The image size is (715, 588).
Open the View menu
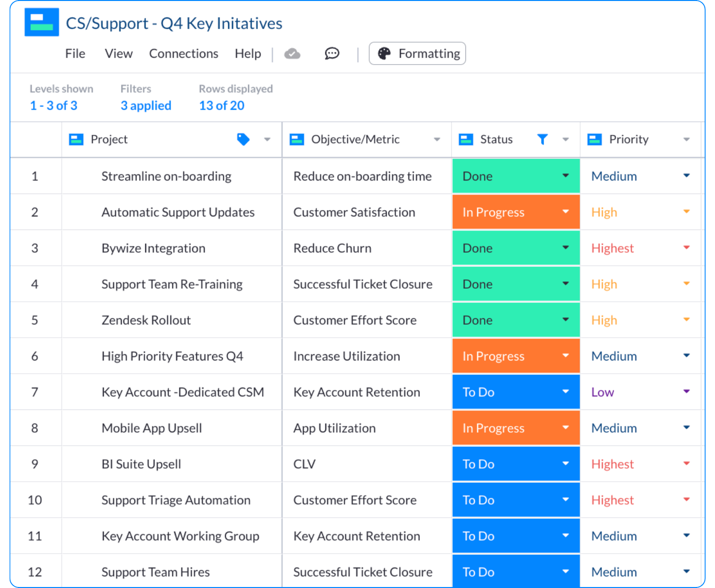(118, 53)
